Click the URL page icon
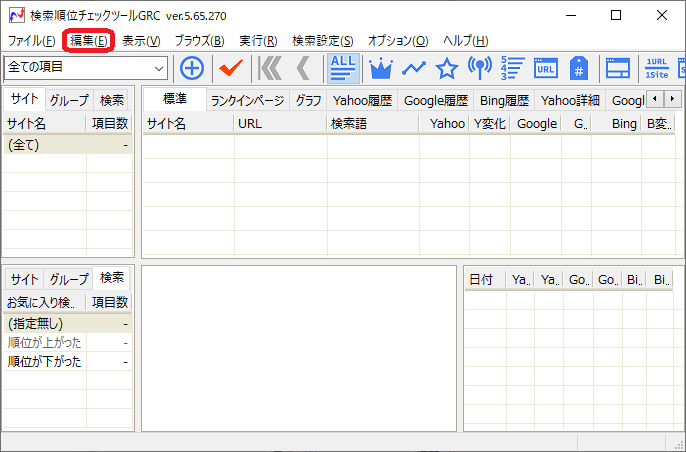Image resolution: width=686 pixels, height=452 pixels. (545, 68)
